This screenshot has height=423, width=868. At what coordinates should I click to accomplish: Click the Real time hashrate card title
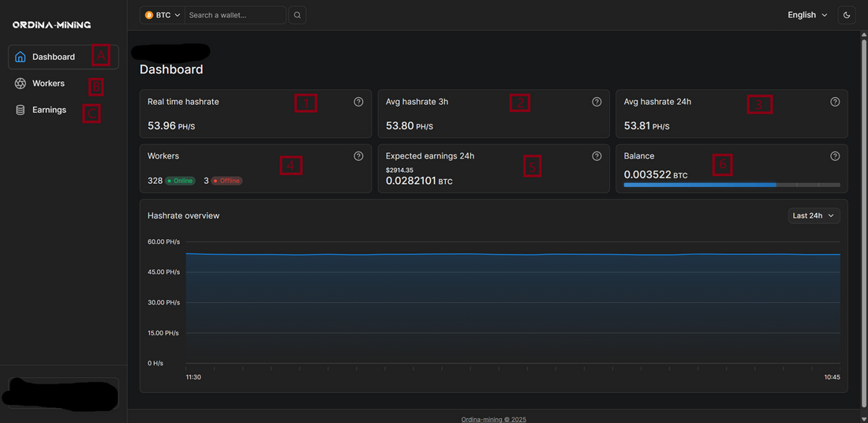183,102
